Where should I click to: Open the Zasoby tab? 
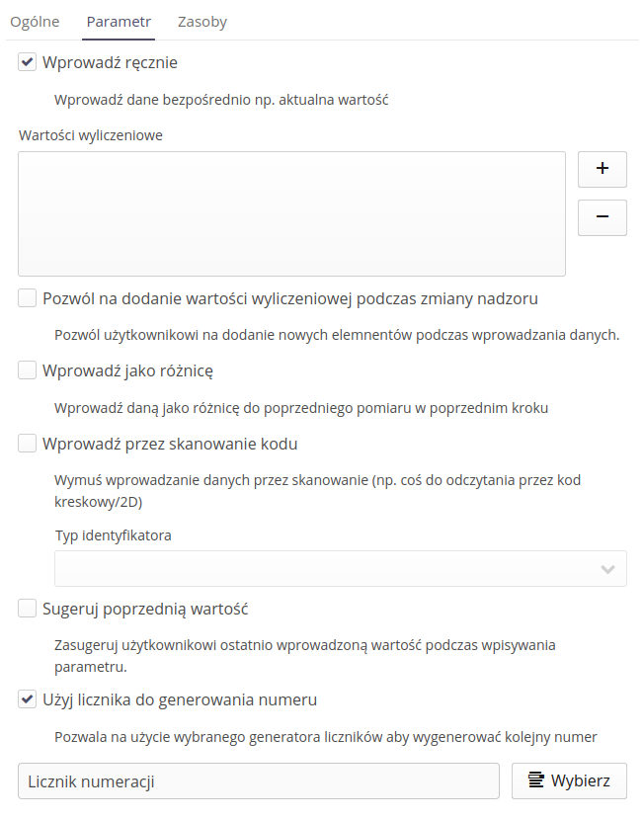pyautogui.click(x=201, y=22)
